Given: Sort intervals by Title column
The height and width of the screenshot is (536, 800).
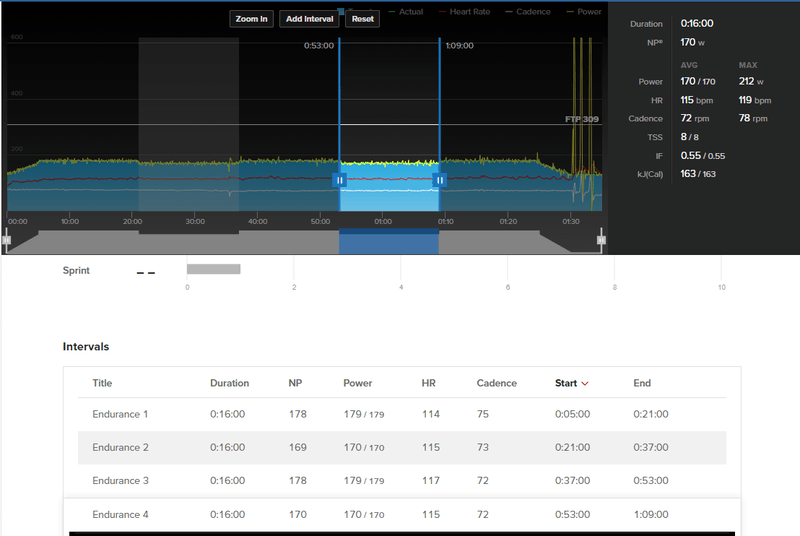Looking at the screenshot, I should (x=102, y=383).
